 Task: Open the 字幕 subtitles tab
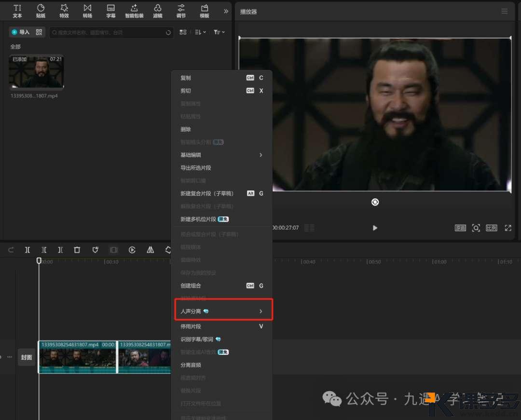[x=110, y=11]
